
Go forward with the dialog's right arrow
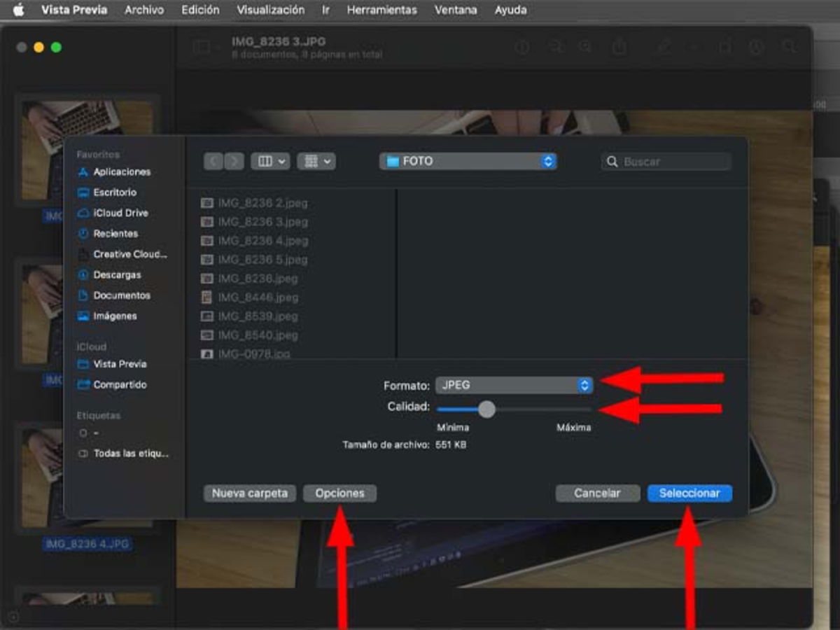[x=234, y=162]
